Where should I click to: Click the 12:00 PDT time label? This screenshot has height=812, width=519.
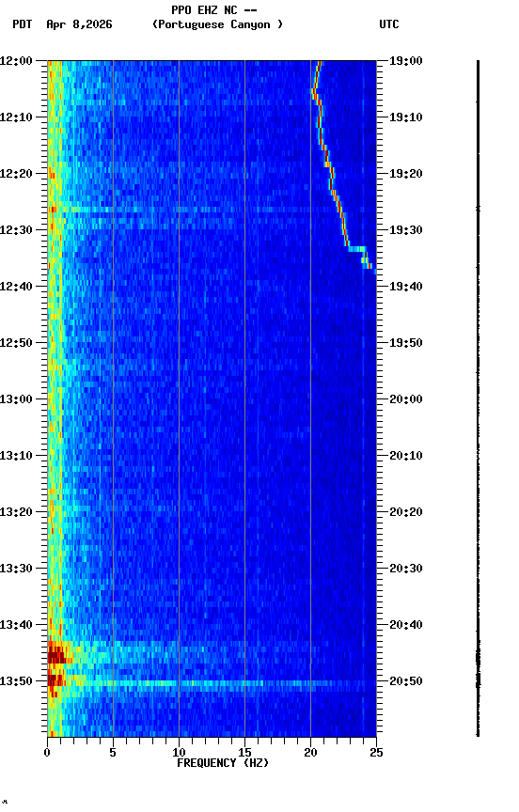pyautogui.click(x=16, y=61)
